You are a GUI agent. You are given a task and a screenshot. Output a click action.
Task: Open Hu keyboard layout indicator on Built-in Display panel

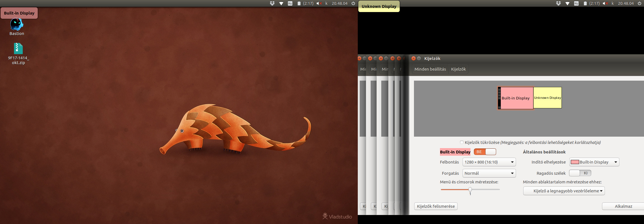[x=290, y=3]
